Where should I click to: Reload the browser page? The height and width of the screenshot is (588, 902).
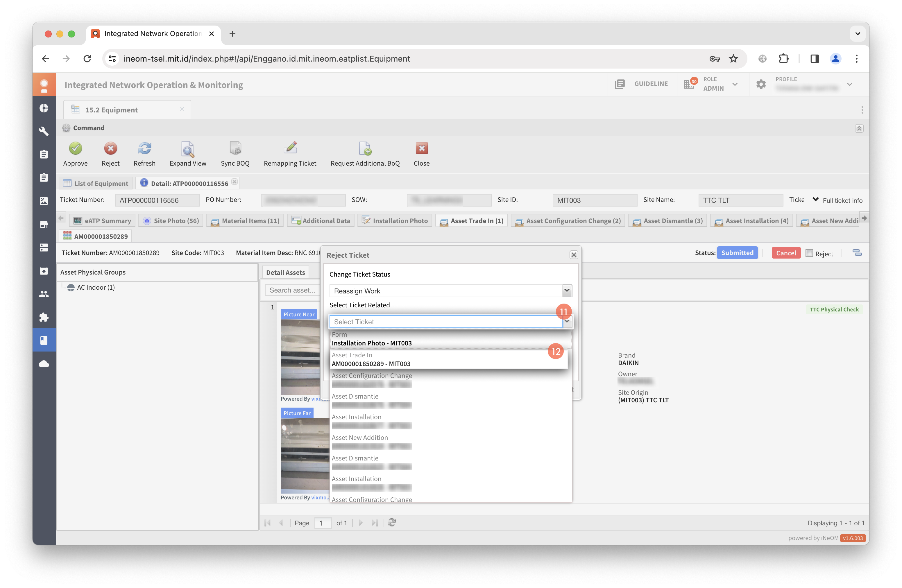click(87, 59)
